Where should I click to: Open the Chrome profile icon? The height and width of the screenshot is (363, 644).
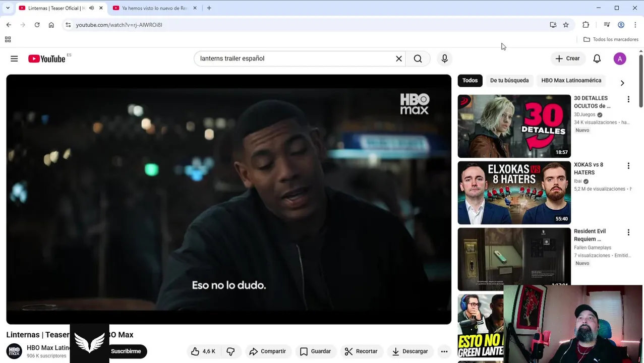click(x=621, y=25)
